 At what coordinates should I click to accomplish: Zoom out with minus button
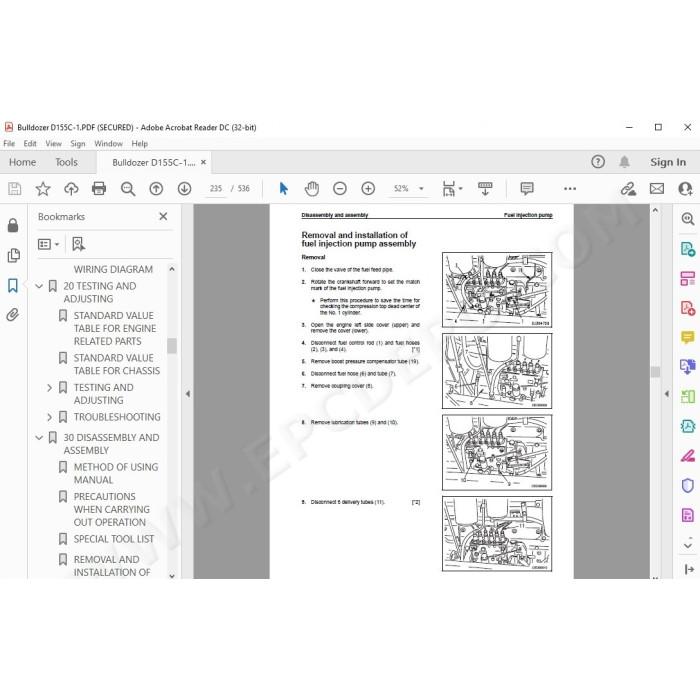pyautogui.click(x=340, y=189)
